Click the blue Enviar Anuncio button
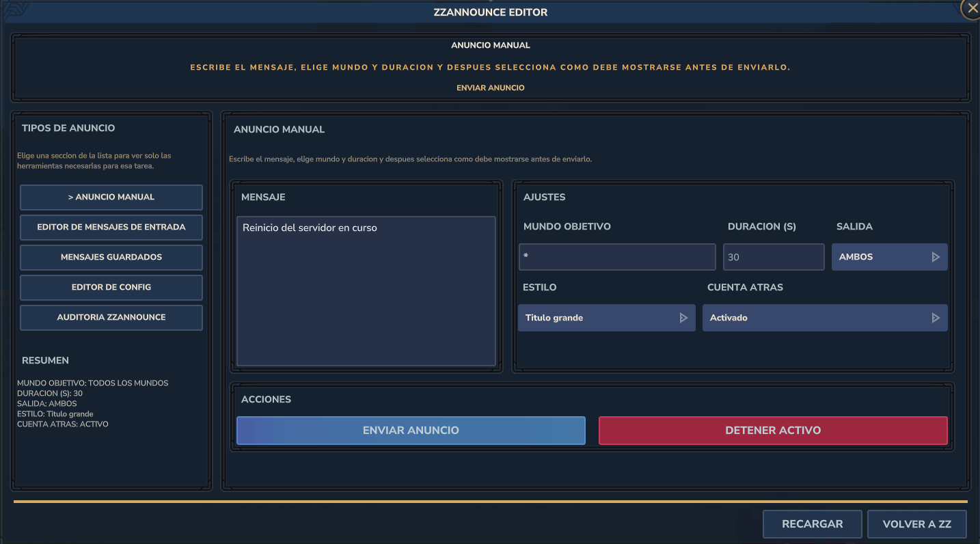Screen dimensions: 980x544 click(x=411, y=431)
